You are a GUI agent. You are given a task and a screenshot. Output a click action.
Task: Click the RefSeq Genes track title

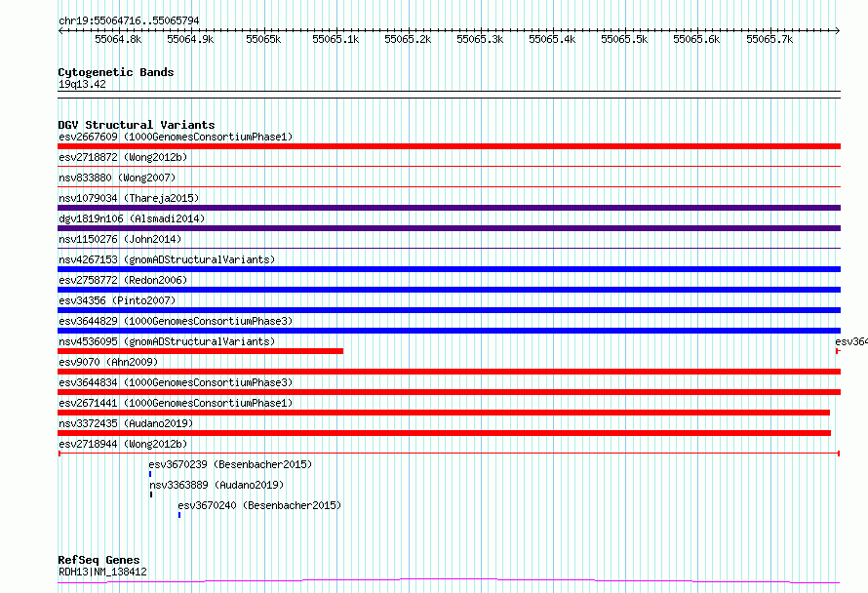pyautogui.click(x=99, y=560)
